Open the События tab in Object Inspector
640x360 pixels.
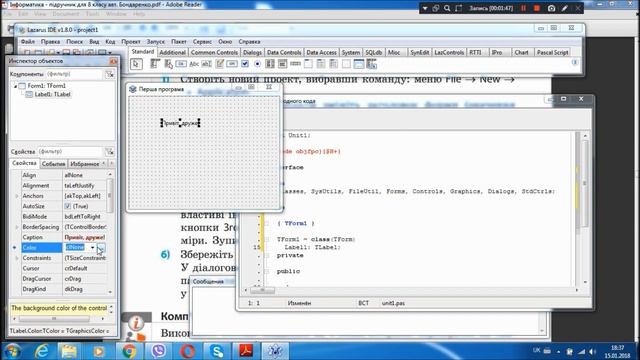point(53,164)
